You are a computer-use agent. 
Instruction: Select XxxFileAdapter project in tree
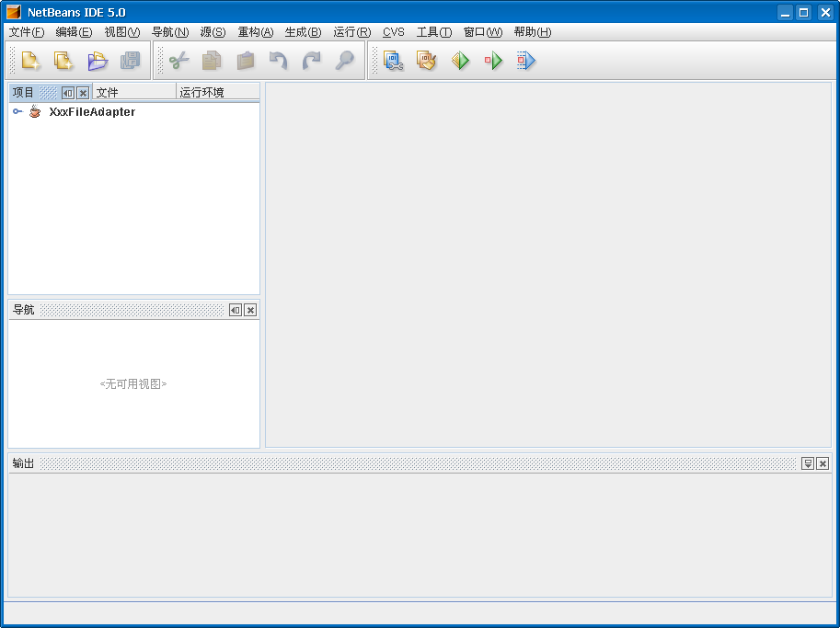point(92,112)
